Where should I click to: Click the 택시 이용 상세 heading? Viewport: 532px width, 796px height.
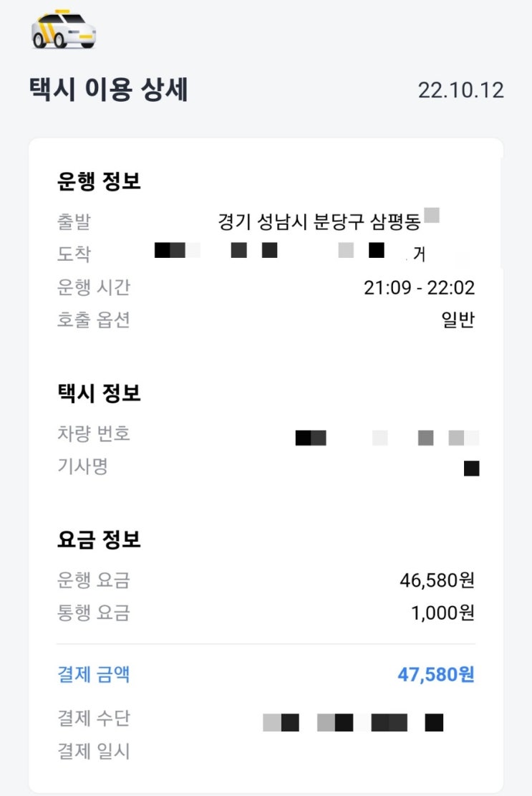pyautogui.click(x=108, y=90)
